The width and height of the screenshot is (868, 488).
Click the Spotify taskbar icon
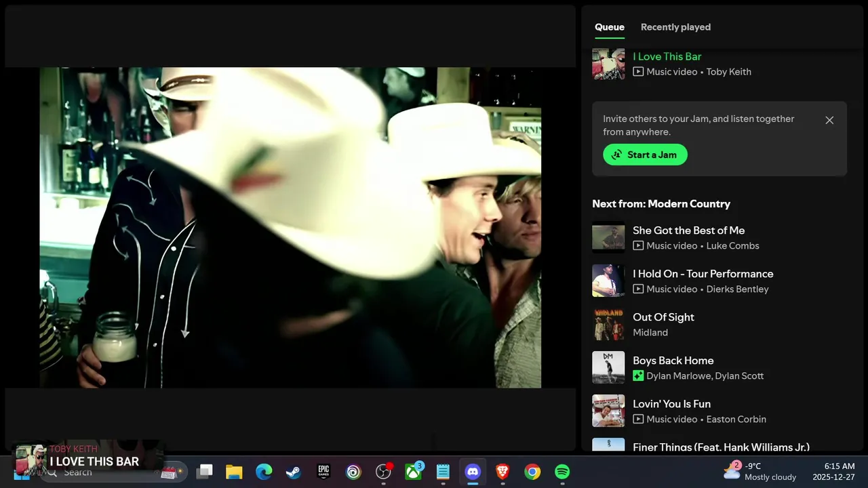[562, 472]
